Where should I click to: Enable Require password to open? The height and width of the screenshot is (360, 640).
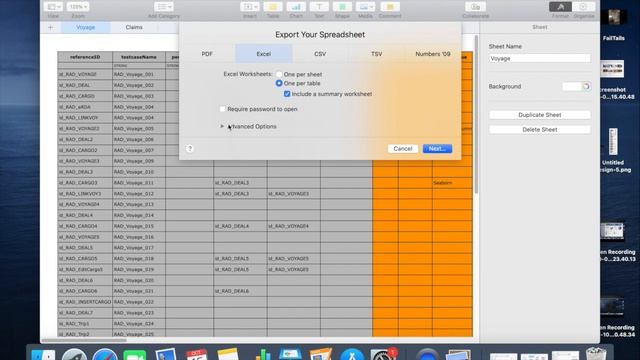[223, 109]
